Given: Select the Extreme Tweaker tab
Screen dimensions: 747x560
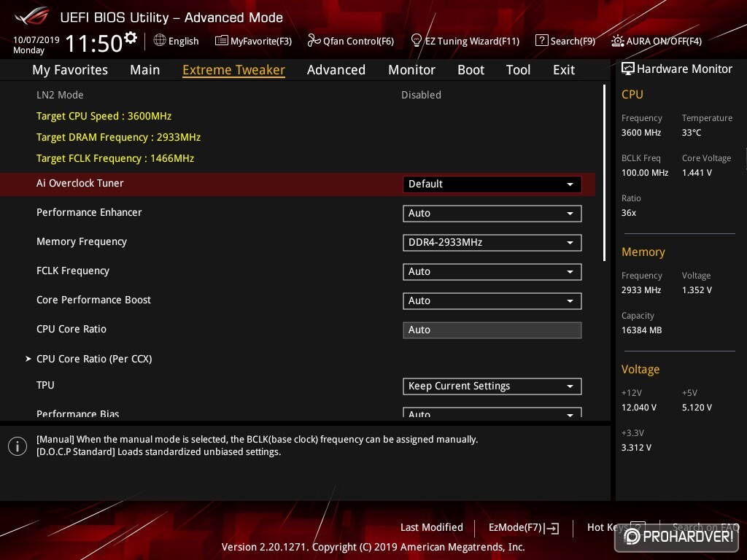Looking at the screenshot, I should pyautogui.click(x=233, y=70).
